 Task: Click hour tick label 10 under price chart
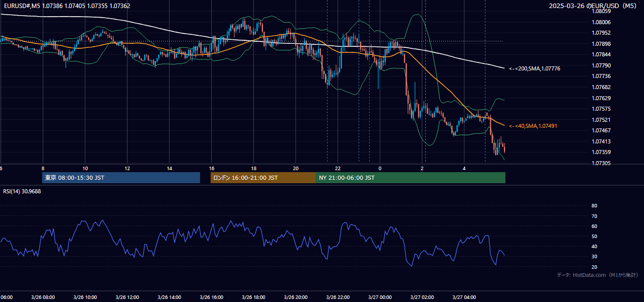(x=85, y=168)
